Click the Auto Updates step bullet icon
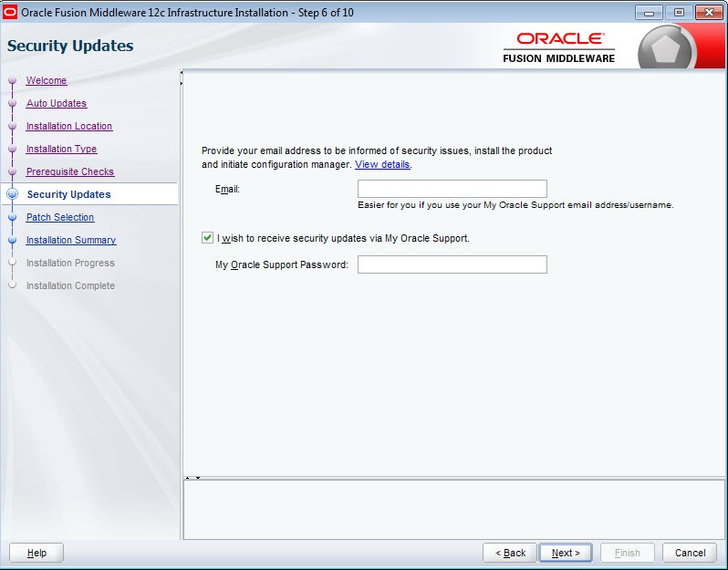Screen dimensions: 728x570 click(x=13, y=103)
